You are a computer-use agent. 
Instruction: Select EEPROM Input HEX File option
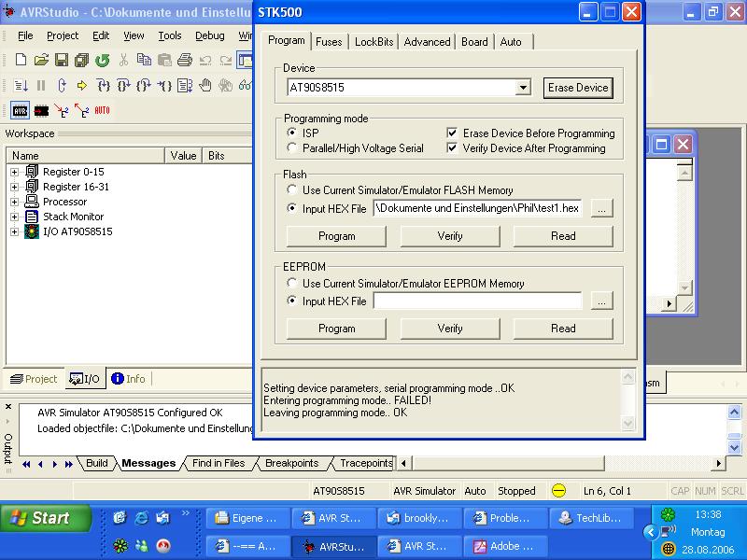292,301
